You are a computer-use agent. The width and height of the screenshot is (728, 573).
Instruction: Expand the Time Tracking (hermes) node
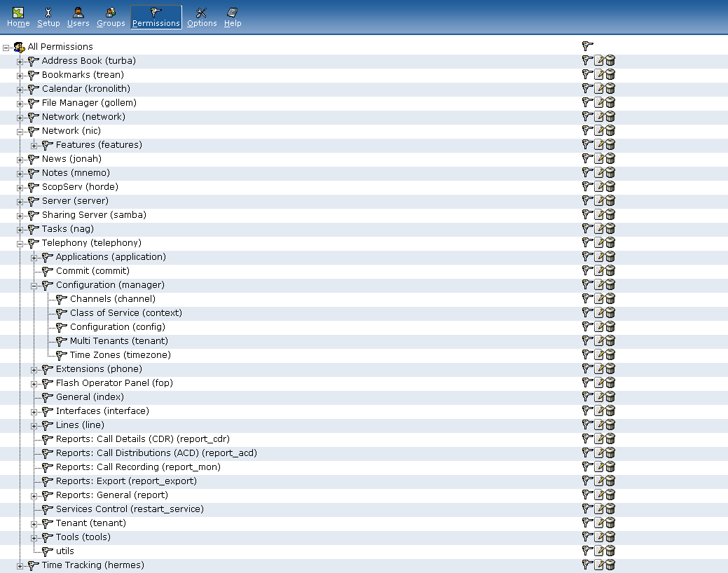[20, 566]
